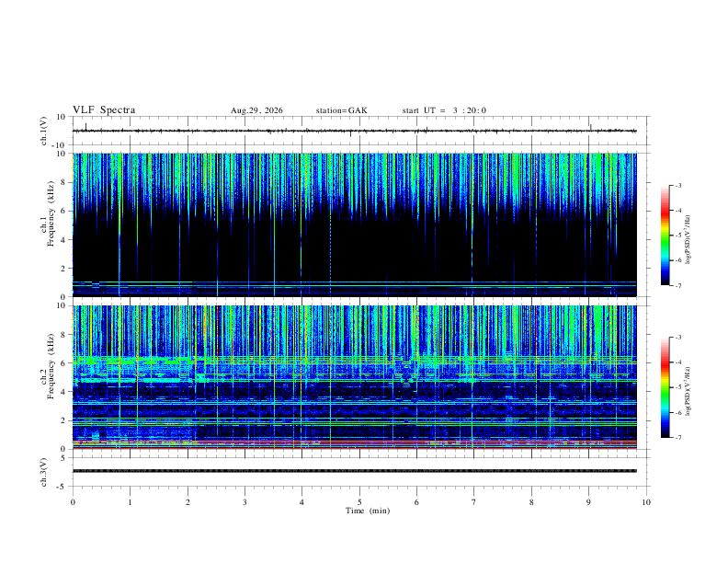Image resolution: width=728 pixels, height=563 pixels.
Task: Click the station=GAK label
Action: (x=341, y=110)
